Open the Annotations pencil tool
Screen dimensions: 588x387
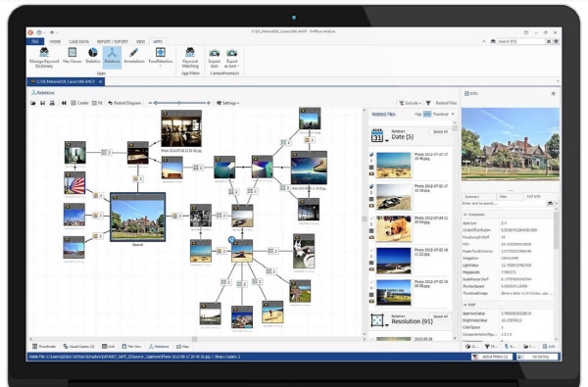click(134, 55)
